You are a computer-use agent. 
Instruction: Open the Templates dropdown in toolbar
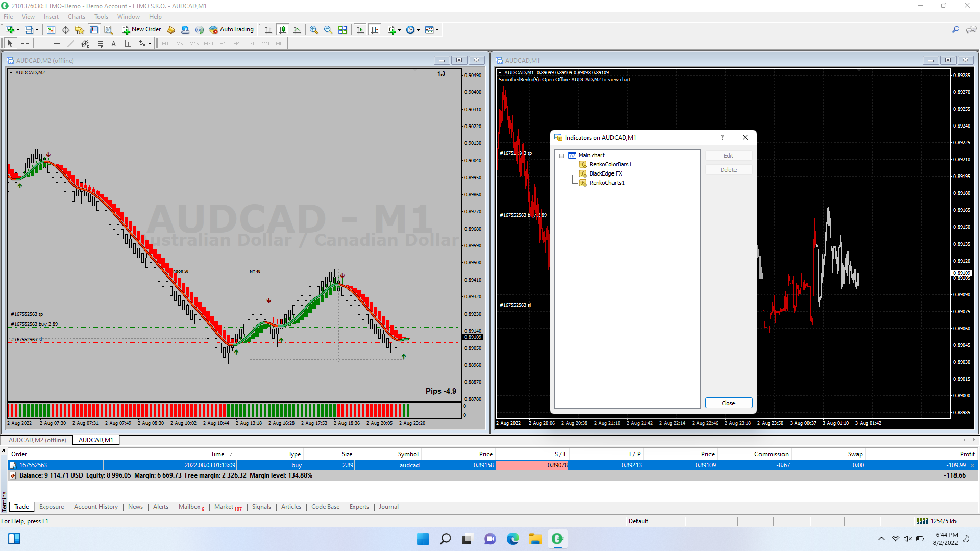432,30
